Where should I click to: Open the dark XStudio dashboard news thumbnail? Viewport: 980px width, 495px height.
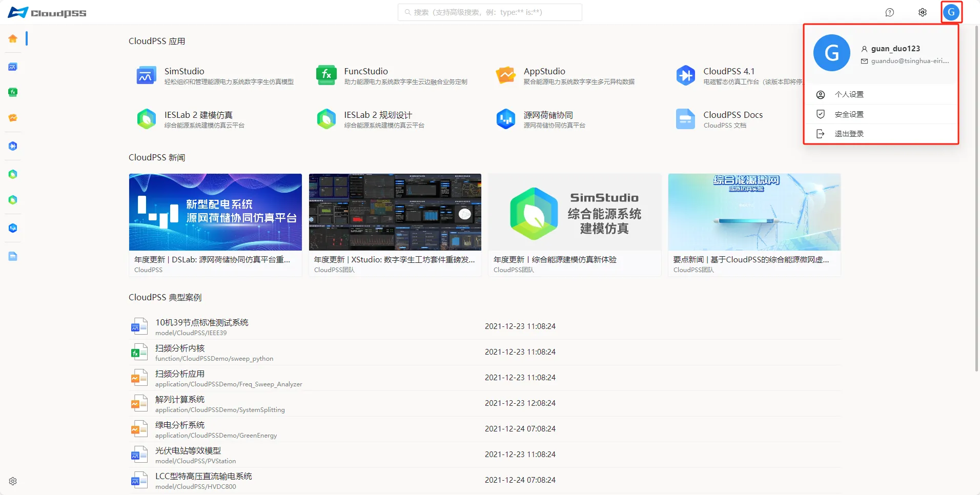(x=395, y=212)
